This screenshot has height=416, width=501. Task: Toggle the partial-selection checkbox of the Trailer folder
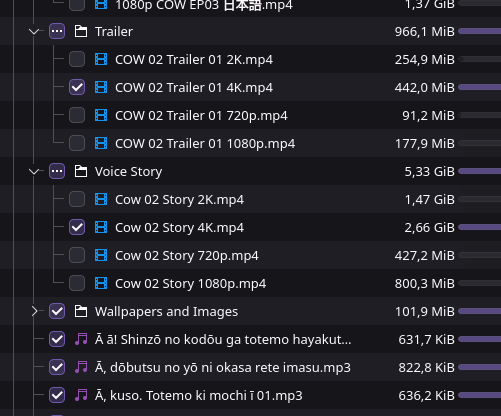pos(57,31)
